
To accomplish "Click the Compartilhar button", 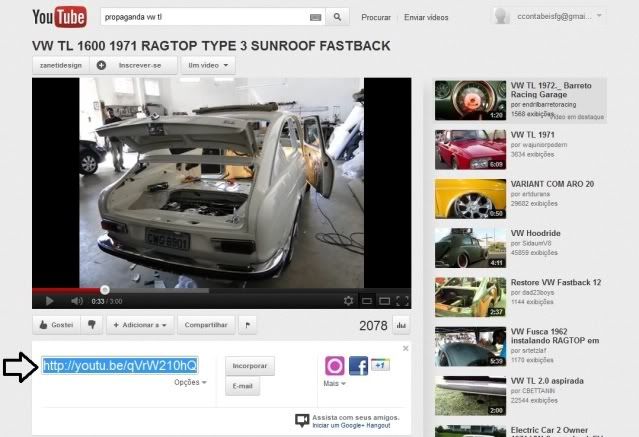I will point(206,325).
